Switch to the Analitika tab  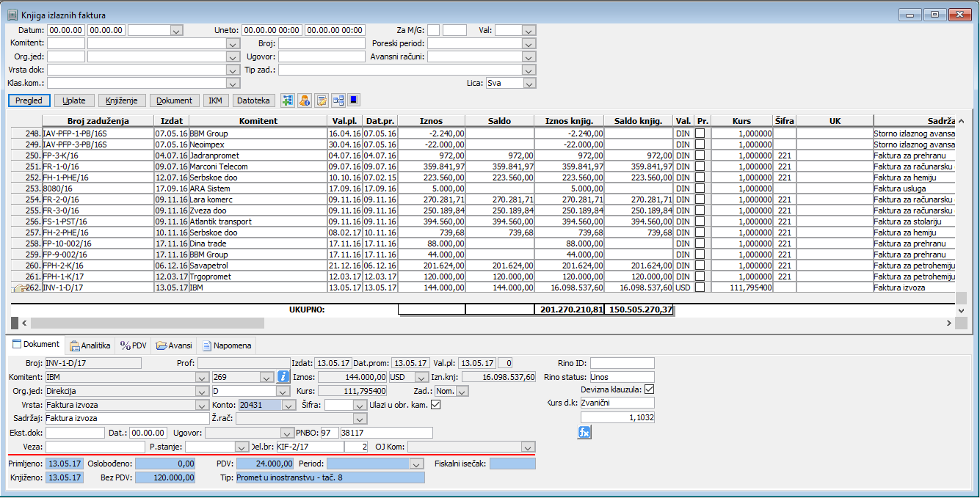click(90, 345)
